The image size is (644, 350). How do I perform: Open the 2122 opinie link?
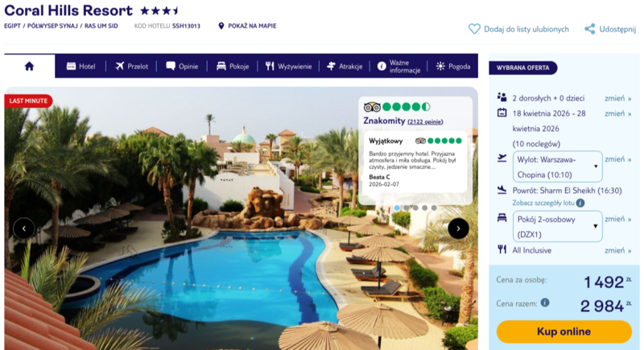425,121
